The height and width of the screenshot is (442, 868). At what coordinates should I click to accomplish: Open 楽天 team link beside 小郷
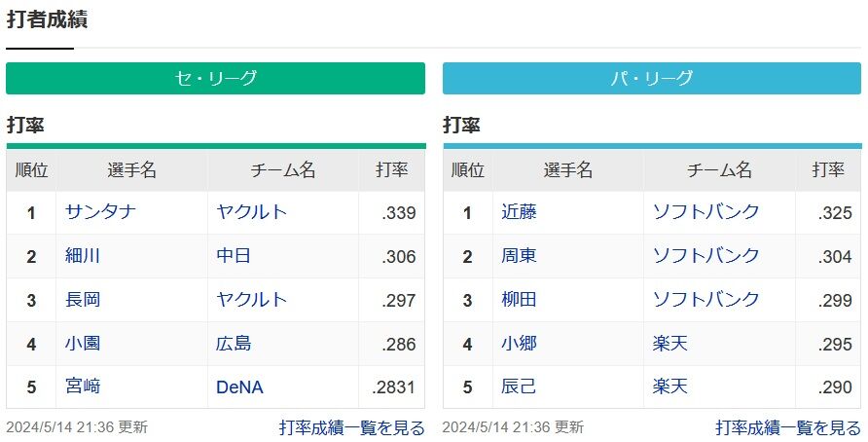670,344
